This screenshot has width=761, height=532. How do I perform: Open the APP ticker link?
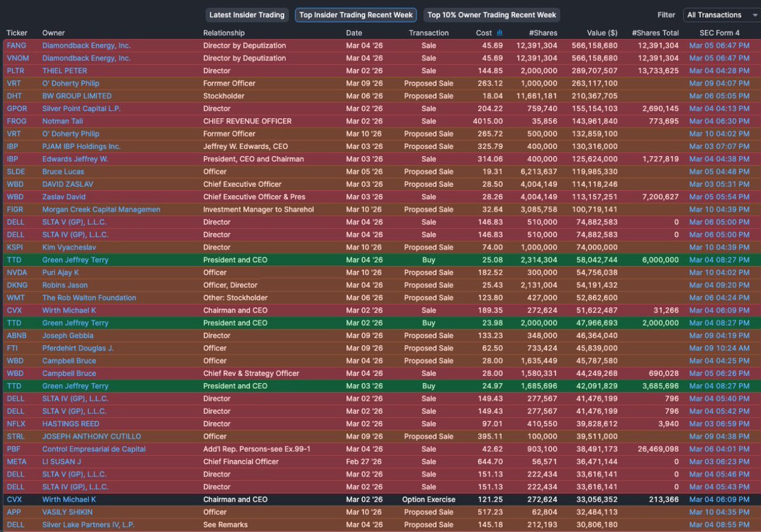click(14, 512)
